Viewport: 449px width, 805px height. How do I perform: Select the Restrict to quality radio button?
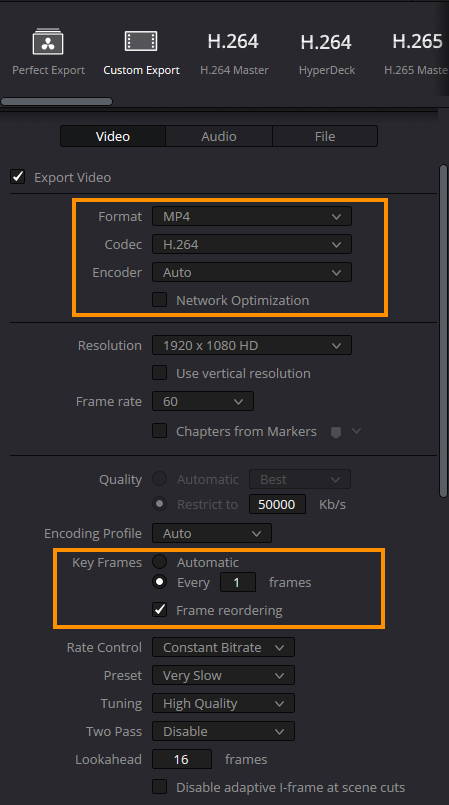coord(160,504)
